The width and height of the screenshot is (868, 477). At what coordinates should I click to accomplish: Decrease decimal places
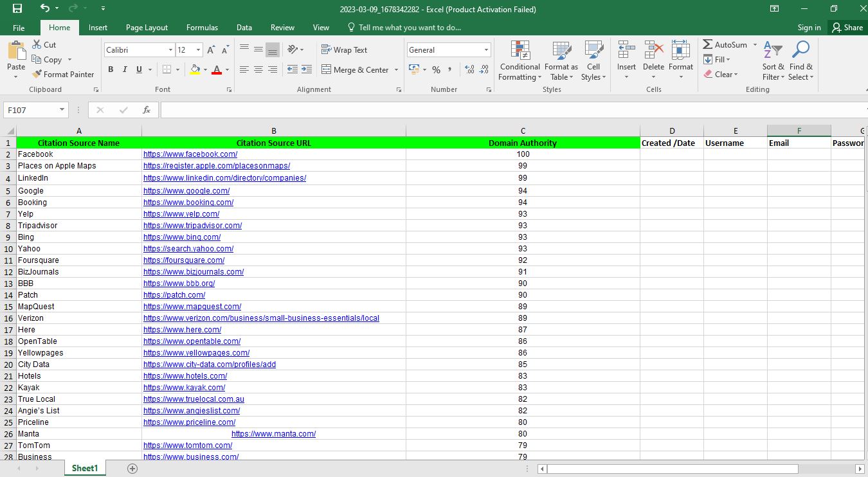coord(484,69)
